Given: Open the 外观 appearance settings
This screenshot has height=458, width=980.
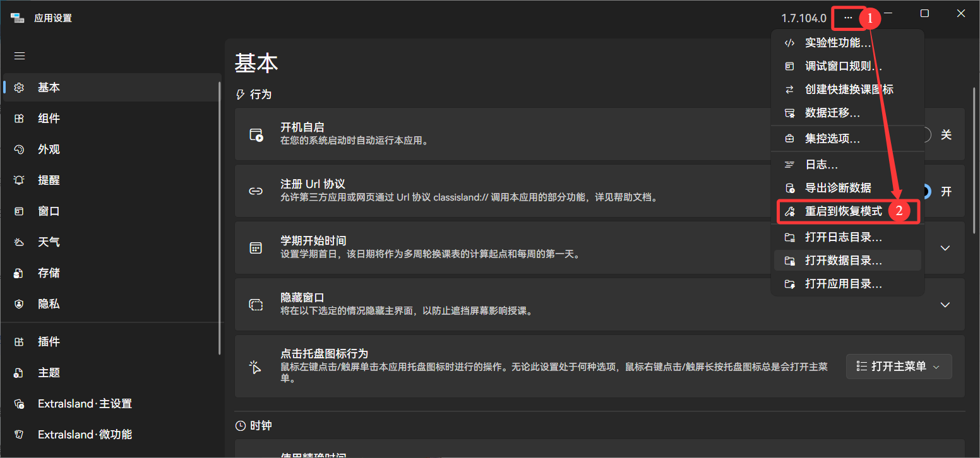Looking at the screenshot, I should pos(49,149).
